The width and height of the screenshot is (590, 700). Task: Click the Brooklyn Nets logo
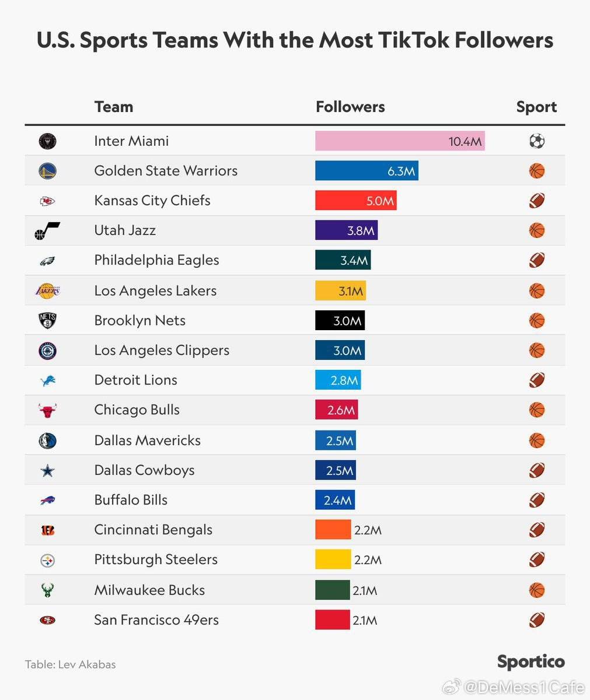47,321
